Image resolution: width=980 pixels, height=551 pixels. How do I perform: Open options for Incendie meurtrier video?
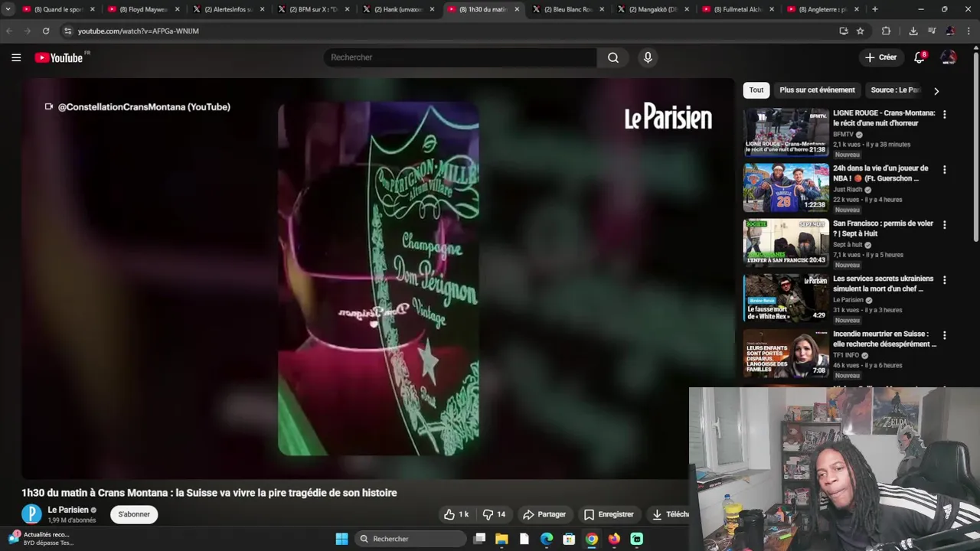(x=944, y=335)
